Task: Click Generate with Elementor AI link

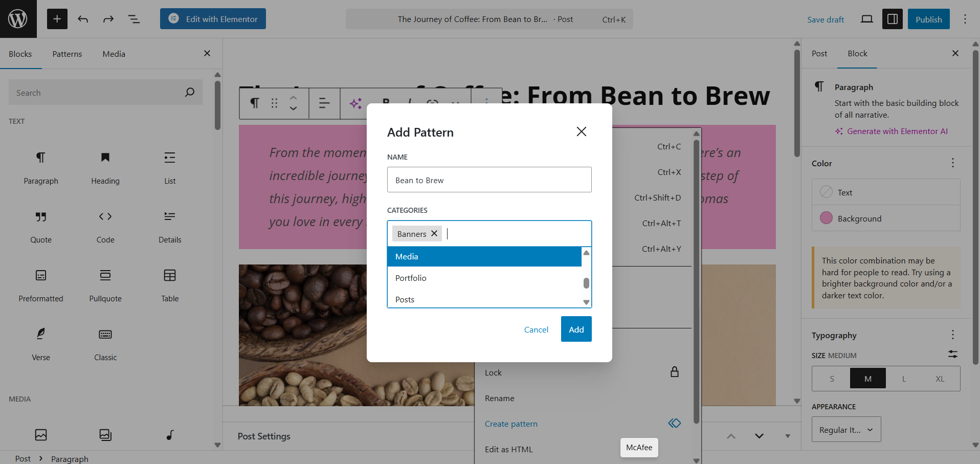Action: point(892,131)
